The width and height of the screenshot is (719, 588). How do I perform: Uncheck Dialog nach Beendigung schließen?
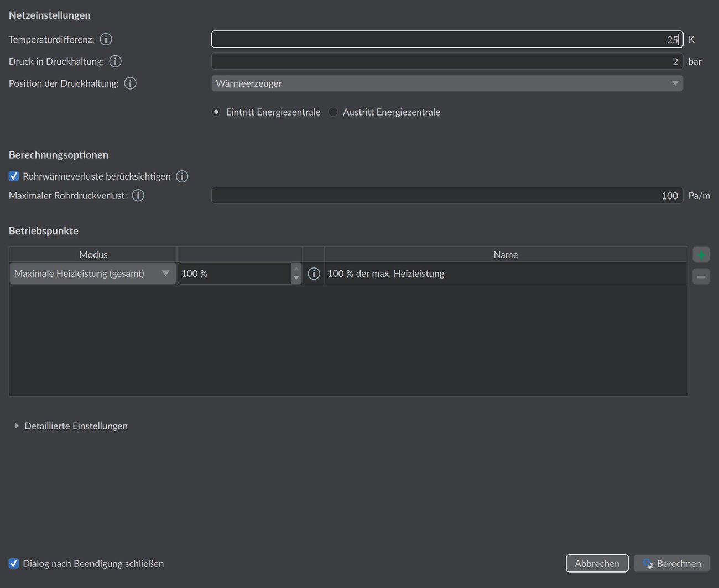point(14,564)
